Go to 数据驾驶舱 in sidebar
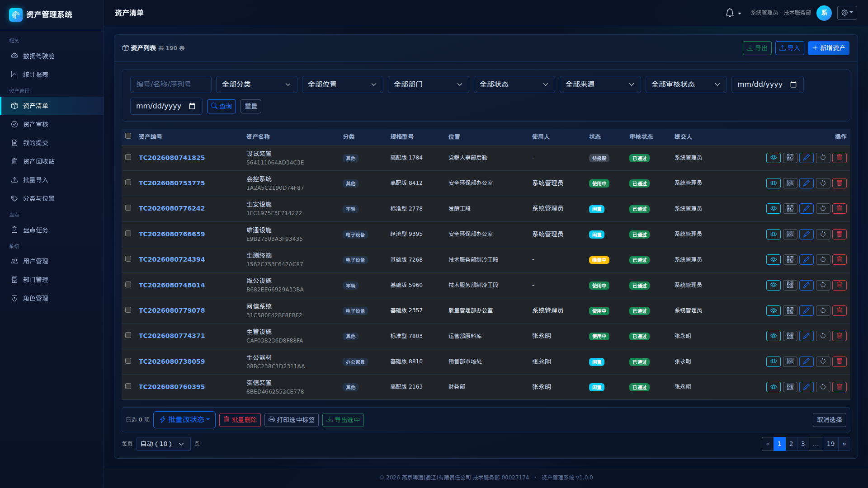This screenshot has height=488, width=868. coord(52,56)
